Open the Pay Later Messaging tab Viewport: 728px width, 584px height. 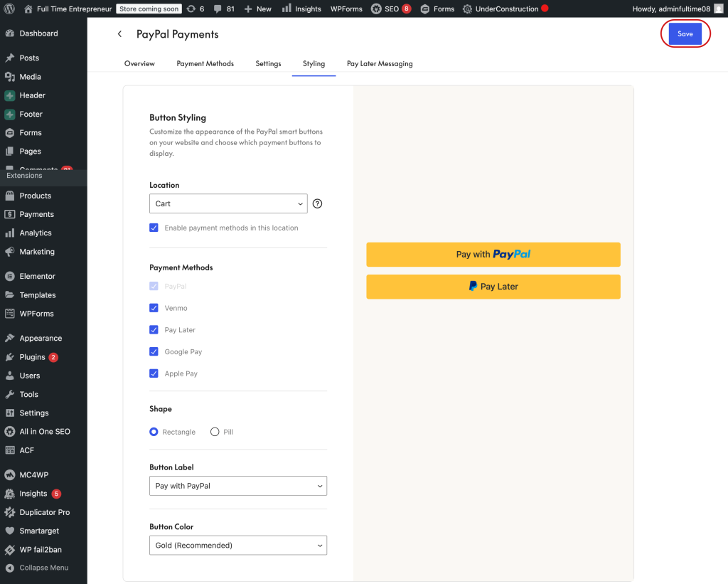(x=380, y=63)
